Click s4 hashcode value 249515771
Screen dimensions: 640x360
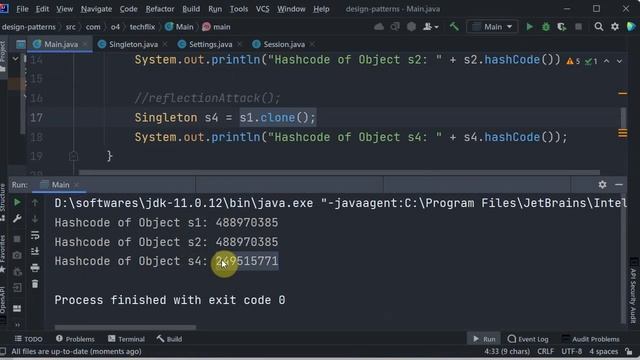click(247, 261)
